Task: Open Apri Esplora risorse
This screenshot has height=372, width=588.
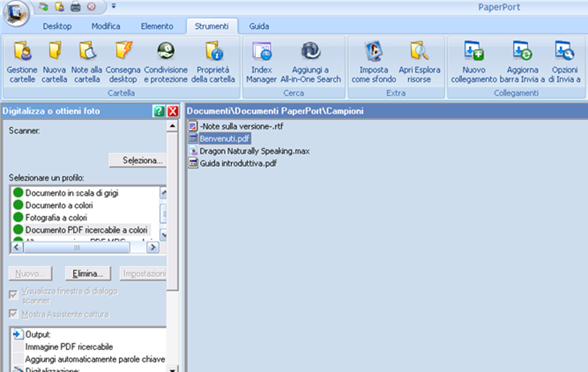Action: tap(419, 62)
